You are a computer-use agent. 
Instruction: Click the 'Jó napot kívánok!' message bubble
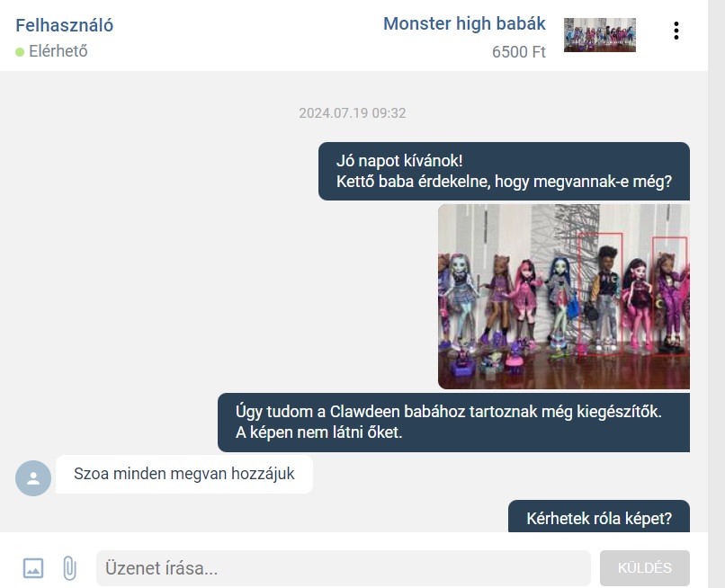(x=504, y=171)
